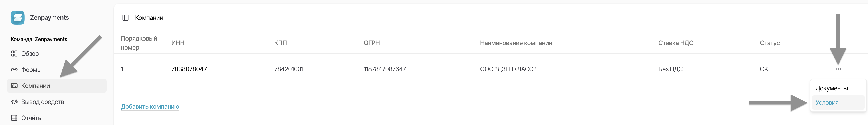The width and height of the screenshot is (868, 125).
Task: Click the Отчёты table icon
Action: 14,118
